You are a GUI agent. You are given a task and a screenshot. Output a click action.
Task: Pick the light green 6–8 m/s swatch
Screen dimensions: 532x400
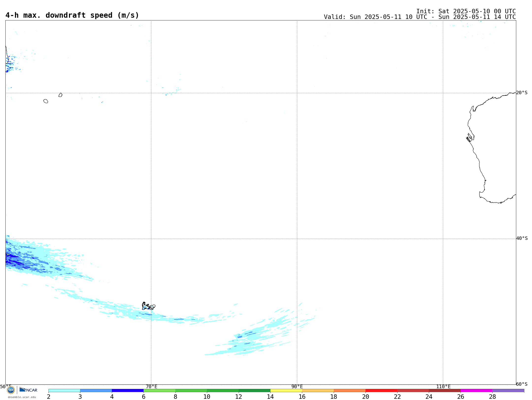(x=160, y=391)
